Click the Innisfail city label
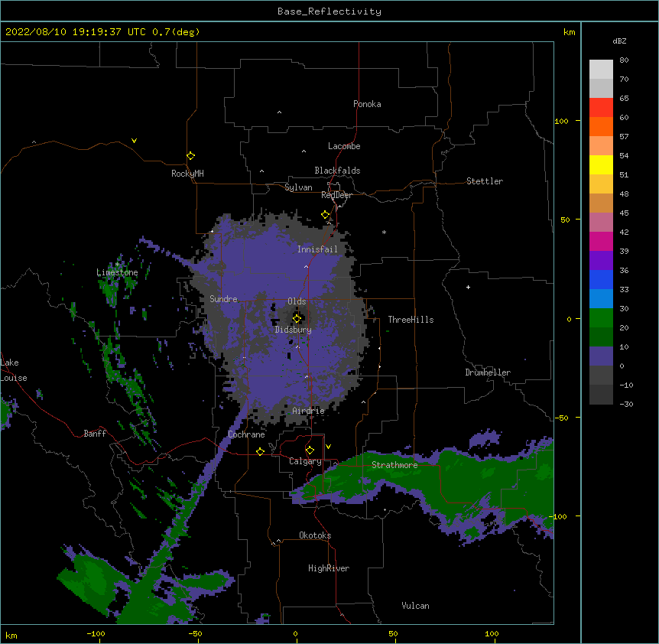The height and width of the screenshot is (644, 659). 317,249
